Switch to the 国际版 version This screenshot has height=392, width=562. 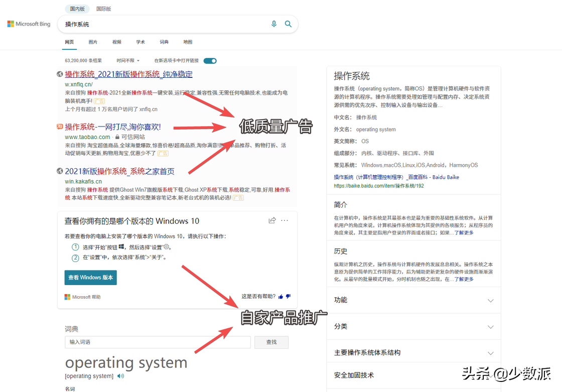tap(103, 9)
